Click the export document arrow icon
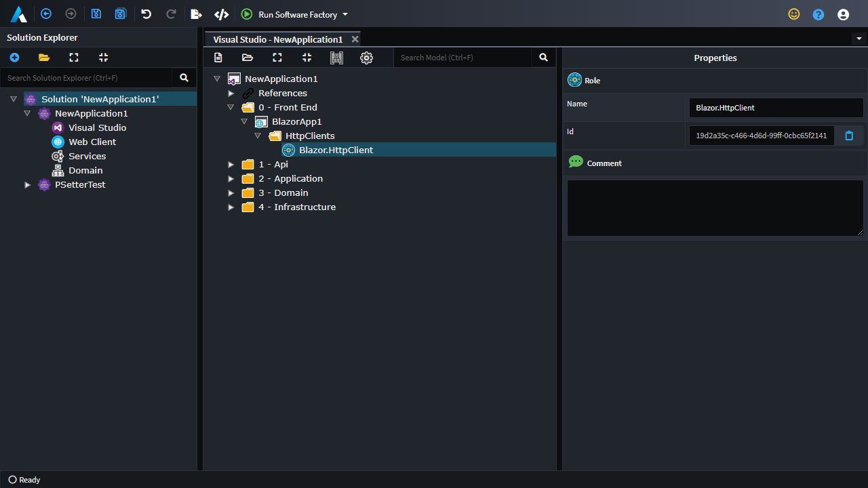The image size is (868, 488). click(x=197, y=14)
